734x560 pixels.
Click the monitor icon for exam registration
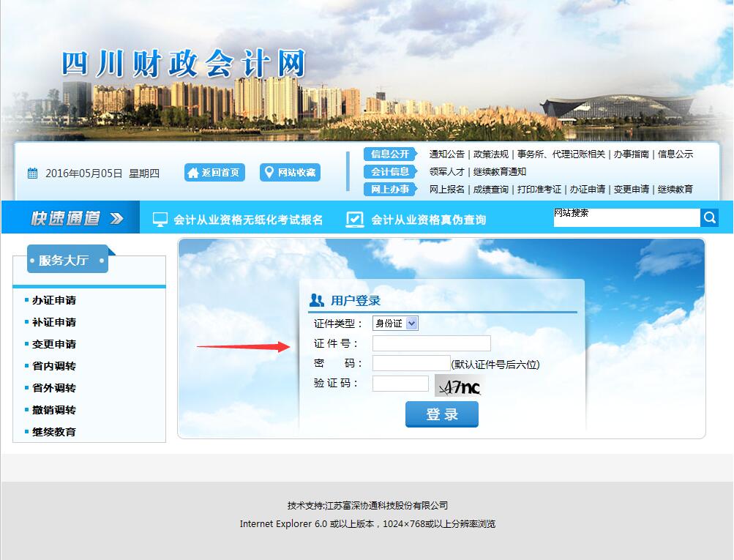click(x=160, y=219)
